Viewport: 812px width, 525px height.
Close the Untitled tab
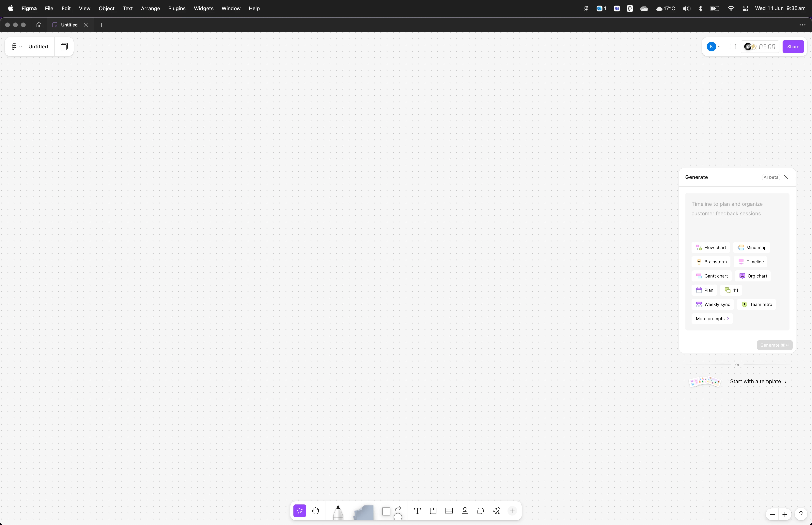pyautogui.click(x=86, y=25)
